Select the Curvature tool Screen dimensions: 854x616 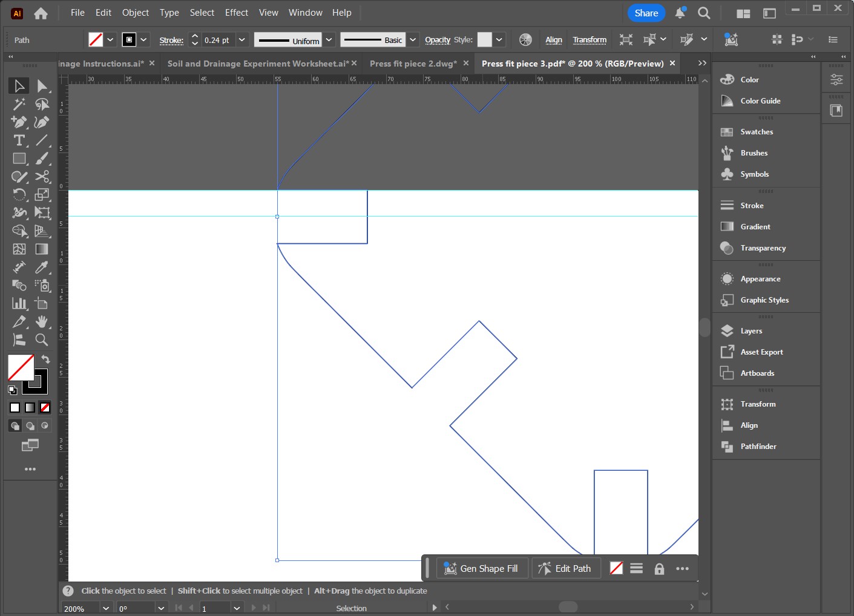42,122
